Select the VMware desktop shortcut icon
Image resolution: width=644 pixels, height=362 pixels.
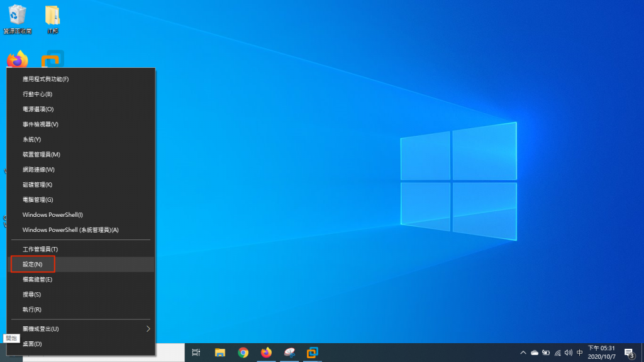[x=53, y=59]
